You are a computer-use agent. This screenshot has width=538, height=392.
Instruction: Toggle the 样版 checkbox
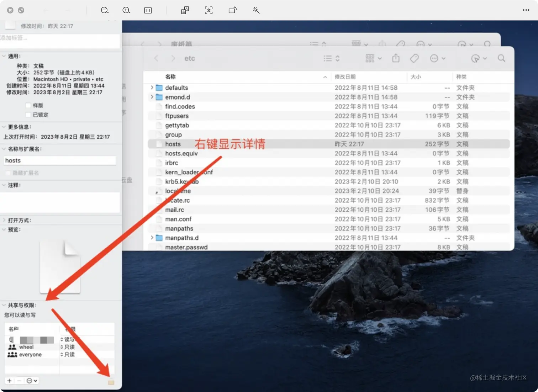28,105
